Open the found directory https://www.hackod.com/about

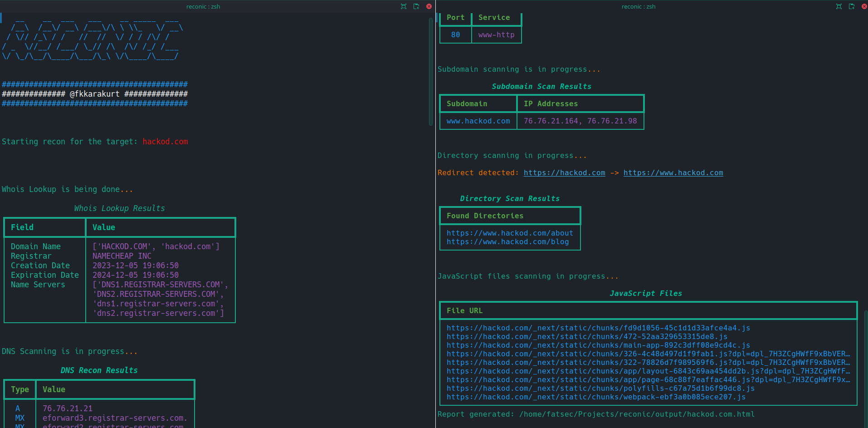coord(510,233)
